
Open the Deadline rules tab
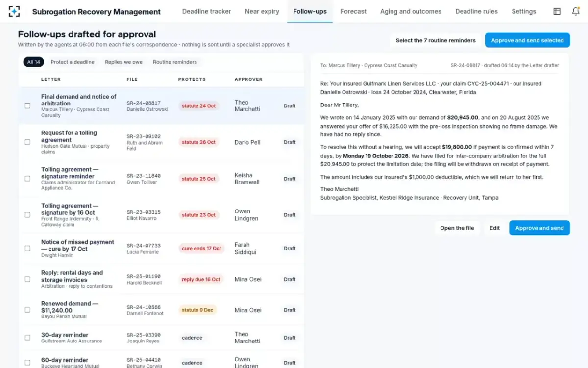click(x=476, y=11)
